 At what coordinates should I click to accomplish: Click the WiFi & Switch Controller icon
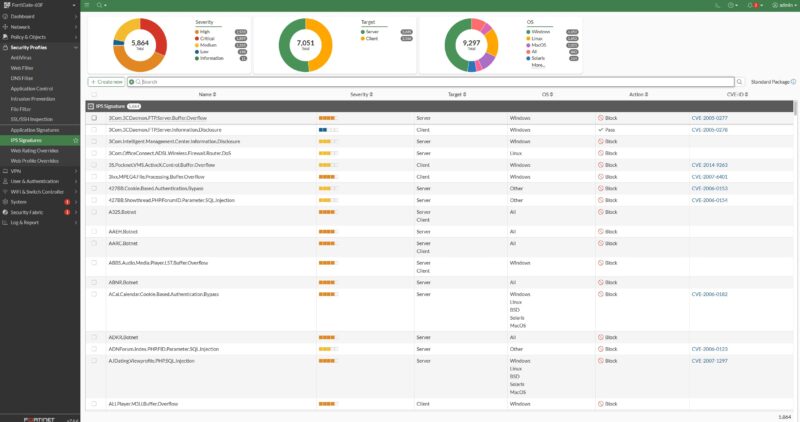coord(5,192)
